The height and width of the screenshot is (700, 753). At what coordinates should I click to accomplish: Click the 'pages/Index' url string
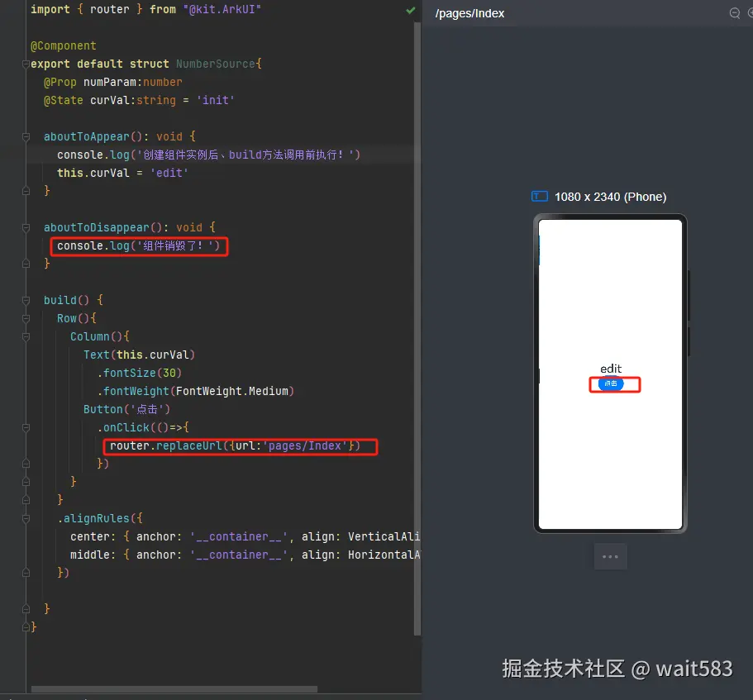304,446
